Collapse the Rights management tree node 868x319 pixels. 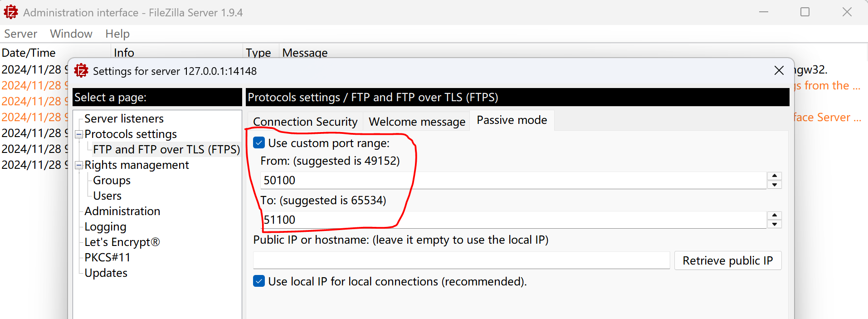(79, 165)
